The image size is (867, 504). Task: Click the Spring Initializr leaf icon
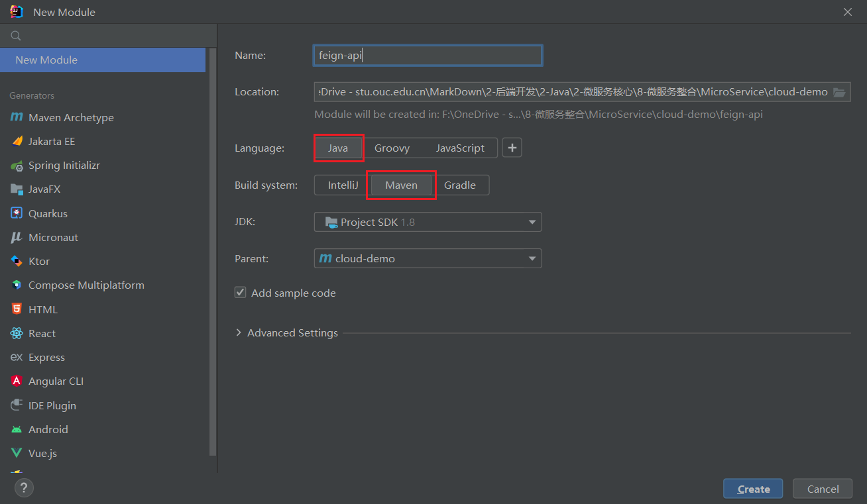17,166
